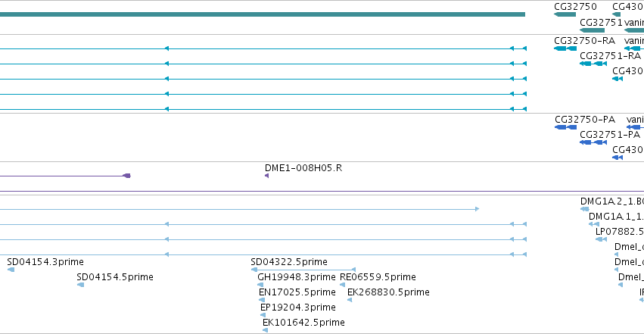Select the DMG1A.1_1 feature label
Screen dimensions: 644x334
pos(616,217)
